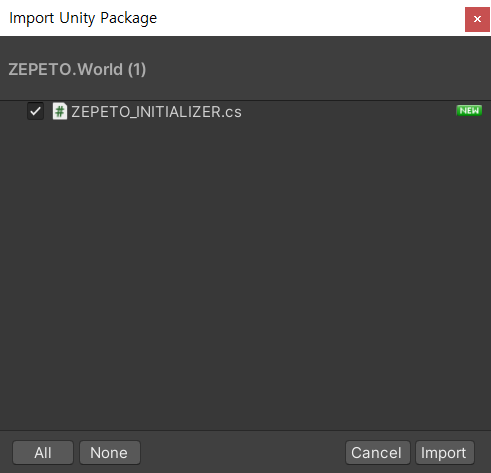Viewport: 491px width, 473px height.
Task: Uncheck the ZEPETO_INITIALIZER.cs checkbox
Action: coord(35,111)
